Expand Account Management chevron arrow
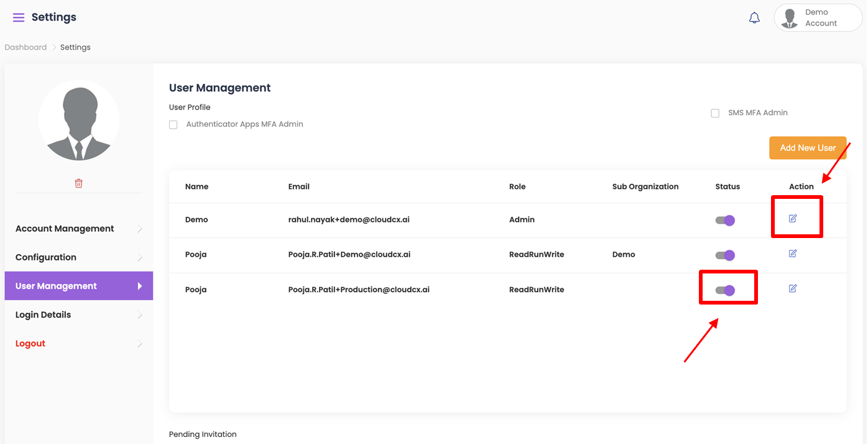Image resolution: width=868 pixels, height=445 pixels. click(x=140, y=229)
